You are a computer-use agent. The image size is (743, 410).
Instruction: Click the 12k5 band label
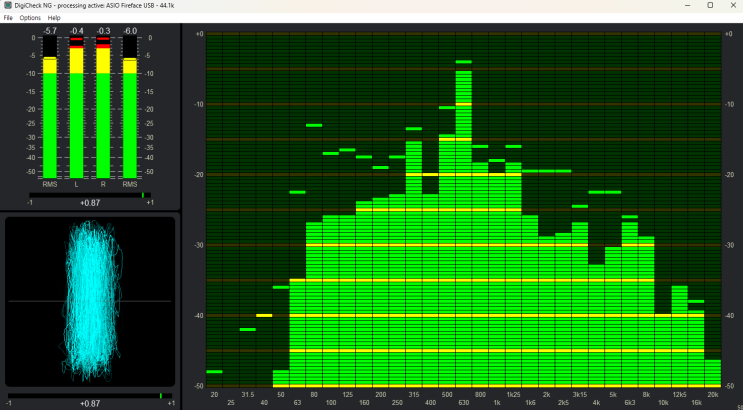pos(680,395)
